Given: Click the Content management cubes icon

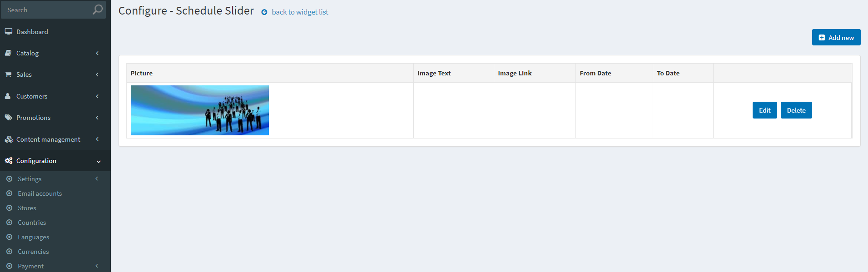Looking at the screenshot, I should tap(9, 139).
